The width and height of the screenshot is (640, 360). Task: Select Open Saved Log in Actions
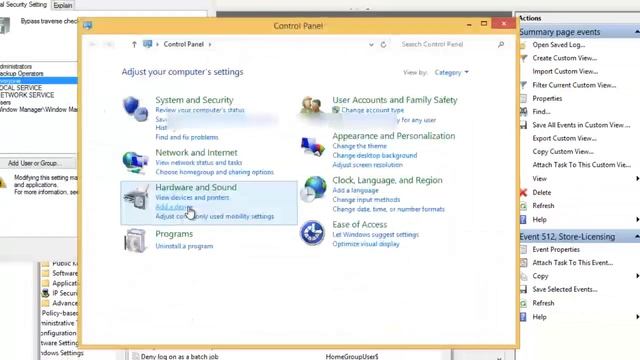[559, 45]
